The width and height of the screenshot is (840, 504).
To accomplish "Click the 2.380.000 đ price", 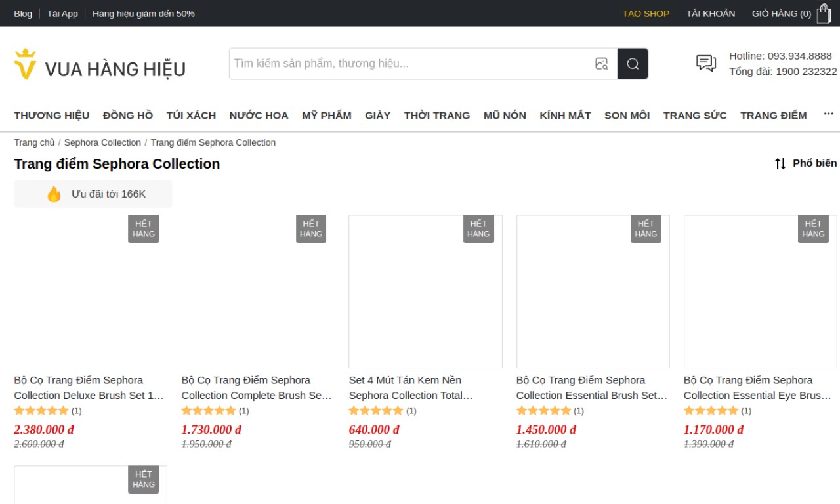I will click(44, 430).
